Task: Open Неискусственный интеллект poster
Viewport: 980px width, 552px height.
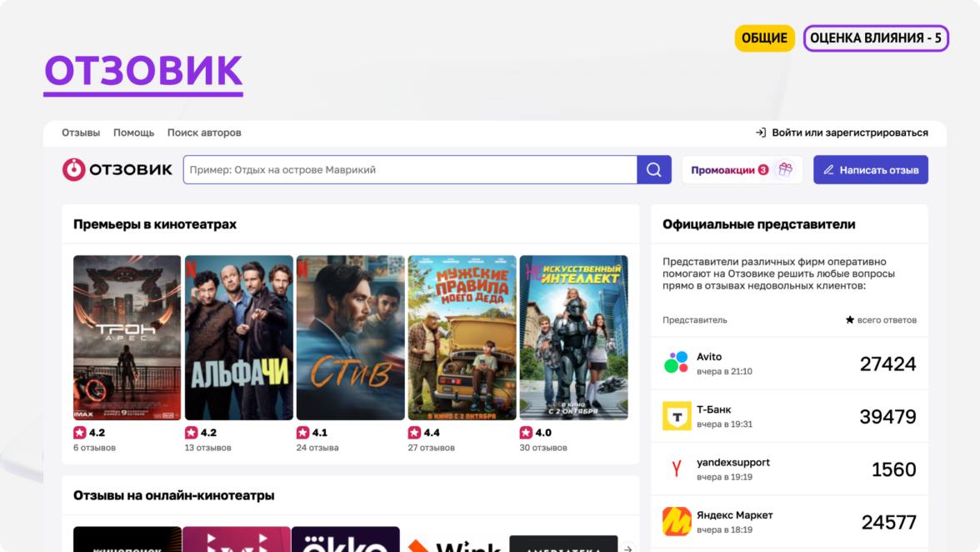Action: (x=573, y=337)
